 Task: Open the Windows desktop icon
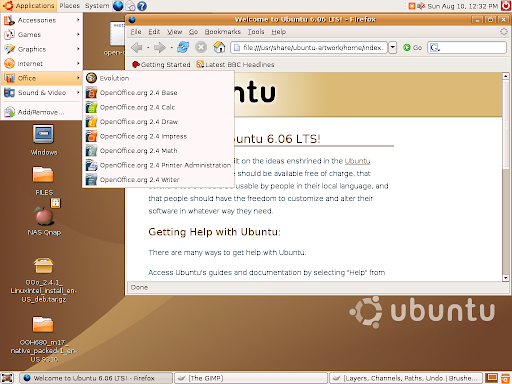(x=44, y=140)
